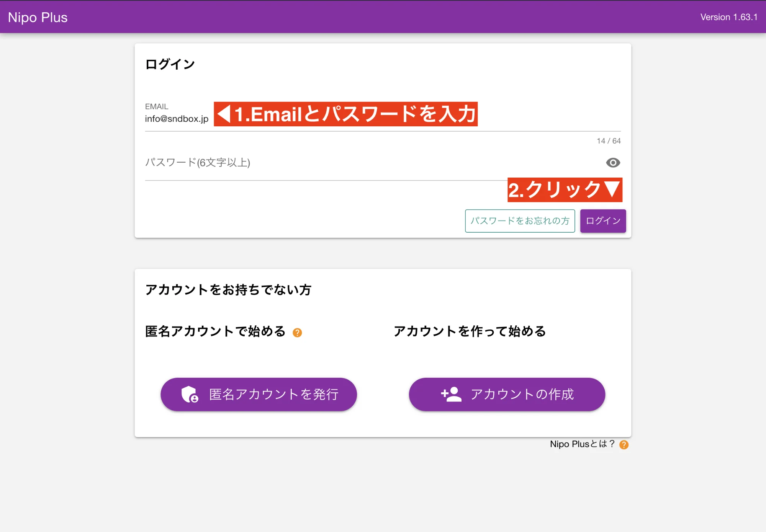The height and width of the screenshot is (532, 766).
Task: Toggle password visibility eye icon
Action: pos(613,163)
